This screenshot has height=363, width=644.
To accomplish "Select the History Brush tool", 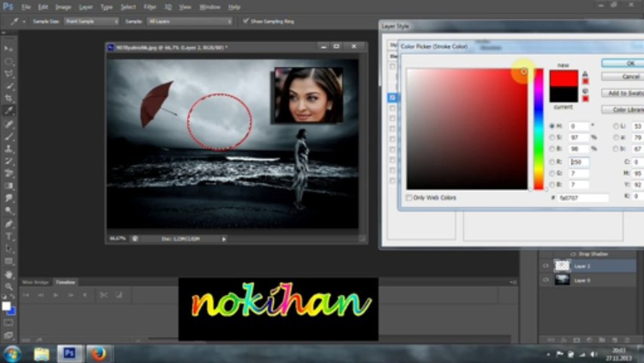I will tap(9, 161).
